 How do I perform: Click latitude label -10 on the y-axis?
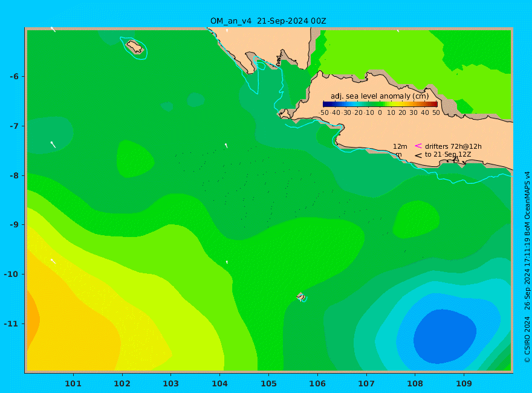point(11,274)
